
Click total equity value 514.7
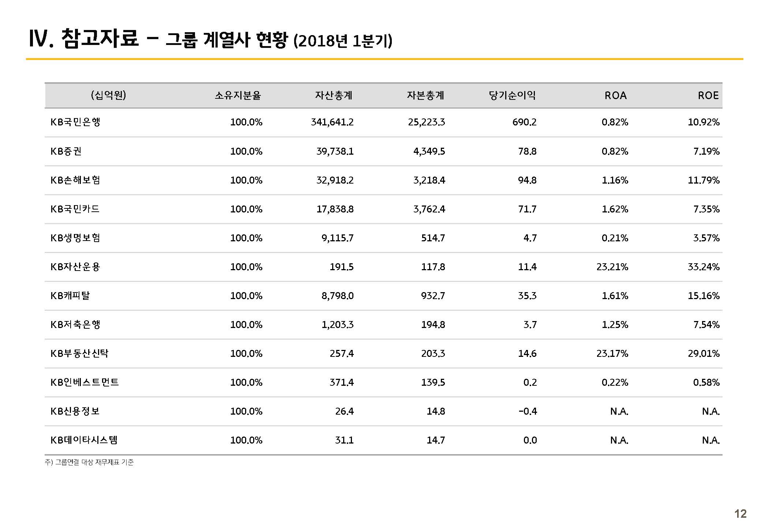(433, 238)
